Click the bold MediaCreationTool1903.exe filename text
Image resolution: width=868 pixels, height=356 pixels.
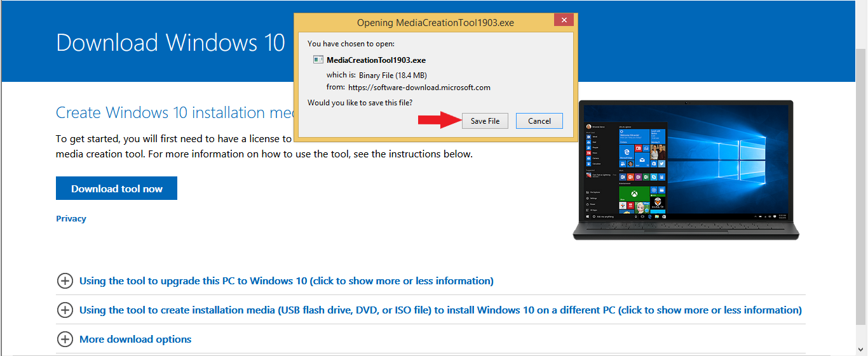376,60
